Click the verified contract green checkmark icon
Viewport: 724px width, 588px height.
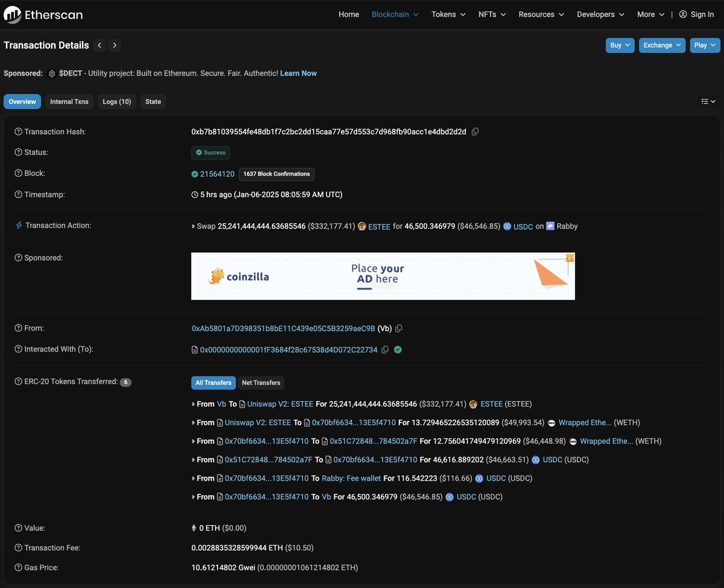(x=397, y=349)
